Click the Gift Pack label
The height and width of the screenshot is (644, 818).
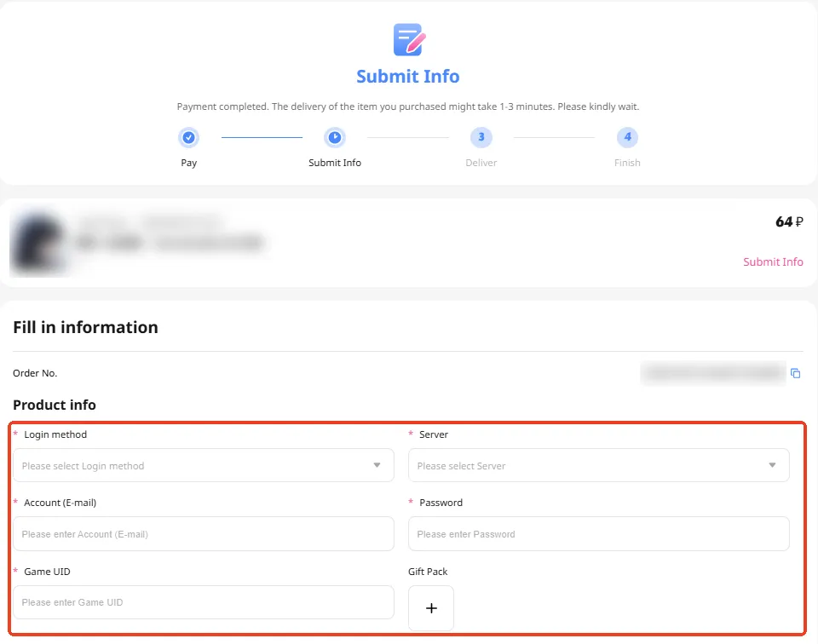tap(428, 572)
